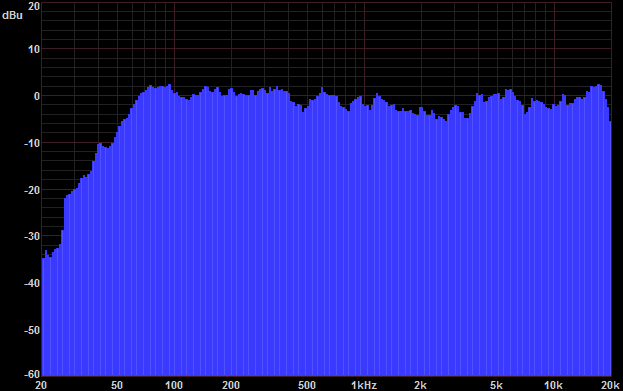Viewport: 623px width, 391px height.
Task: Click the -20 level axis label
Action: (x=32, y=190)
